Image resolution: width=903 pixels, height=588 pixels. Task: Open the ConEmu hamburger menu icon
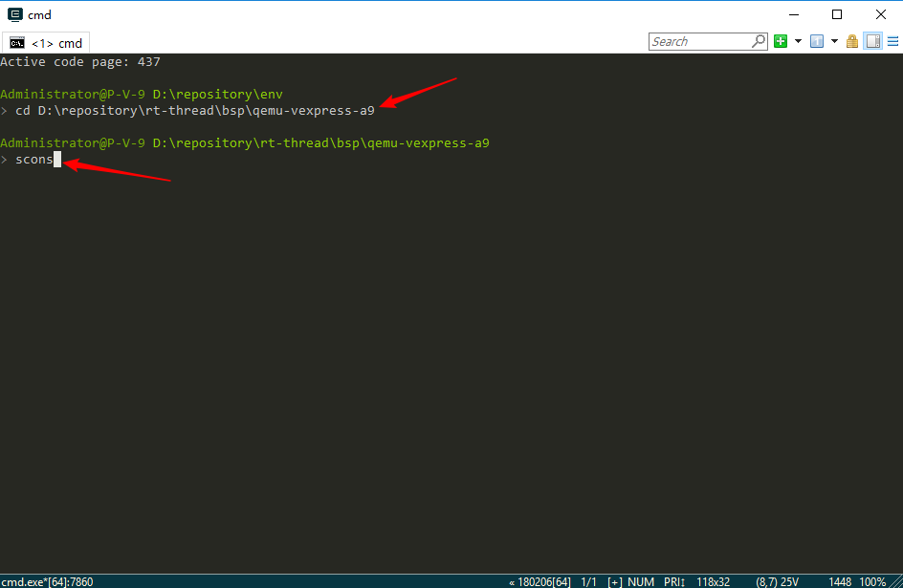pyautogui.click(x=894, y=41)
